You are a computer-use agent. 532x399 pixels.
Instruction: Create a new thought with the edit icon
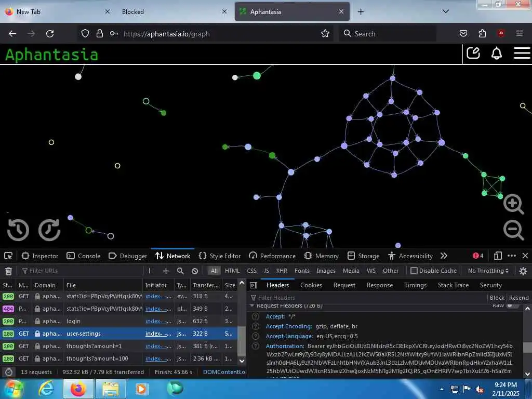pos(473,53)
